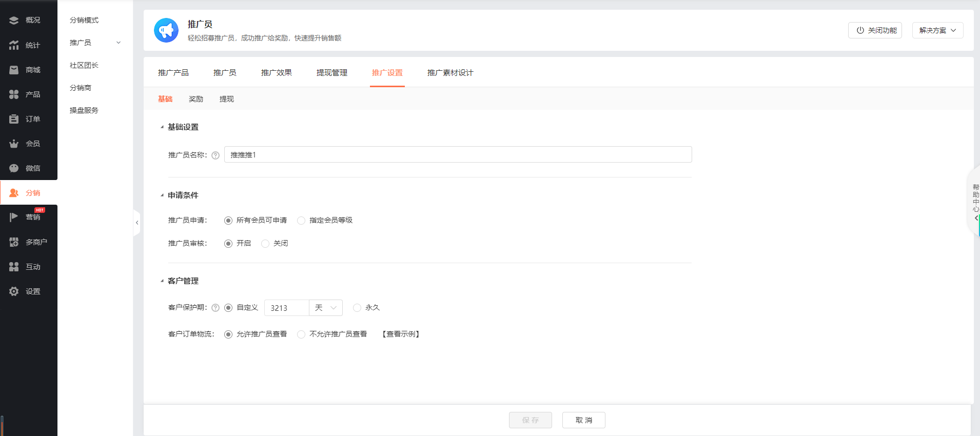Open the 天 unit dropdown
The height and width of the screenshot is (436, 980).
tap(326, 308)
